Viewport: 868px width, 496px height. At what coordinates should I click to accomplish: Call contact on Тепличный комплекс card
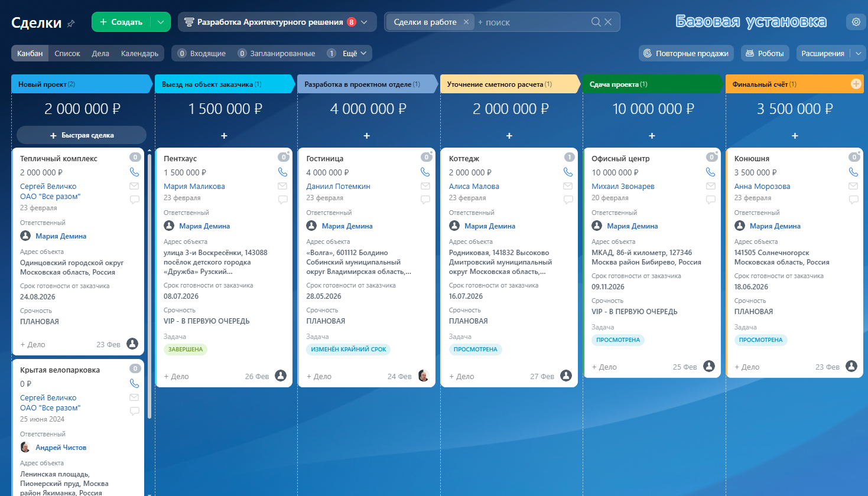tap(134, 172)
